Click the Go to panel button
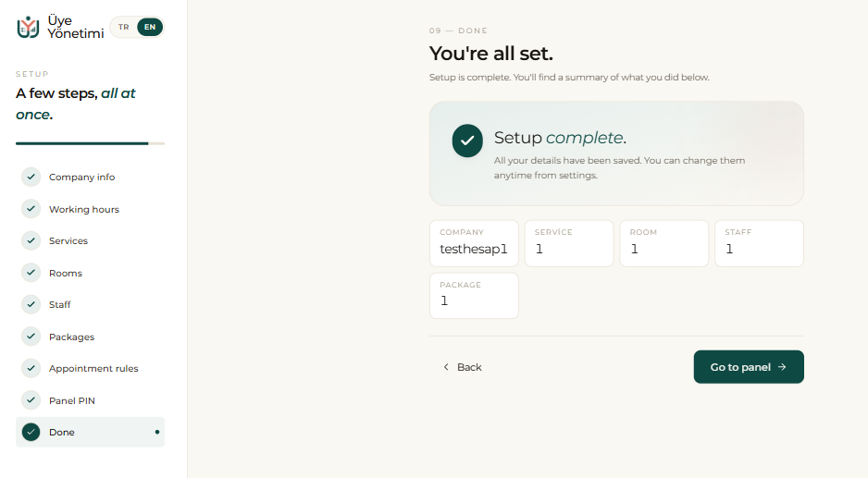868x478 pixels. pyautogui.click(x=749, y=367)
